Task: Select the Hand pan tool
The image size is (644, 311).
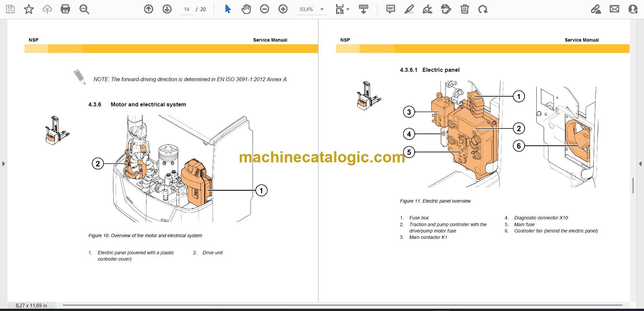Action: [246, 9]
